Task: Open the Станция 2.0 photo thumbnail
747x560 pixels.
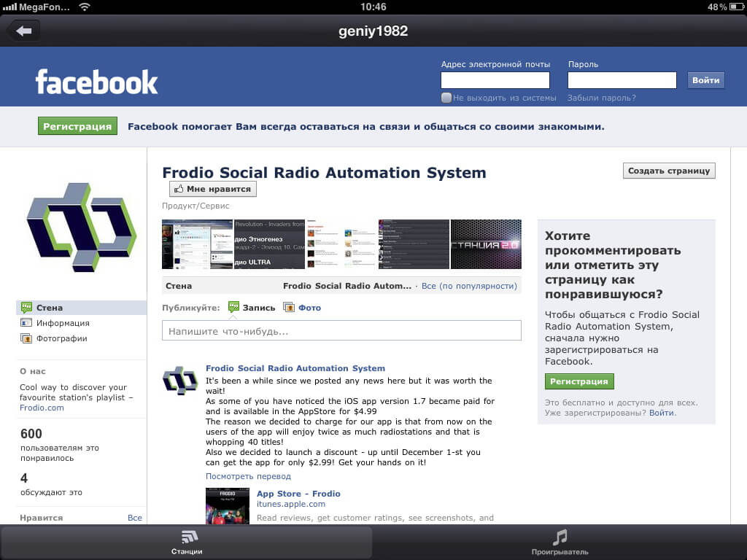Action: pos(486,244)
